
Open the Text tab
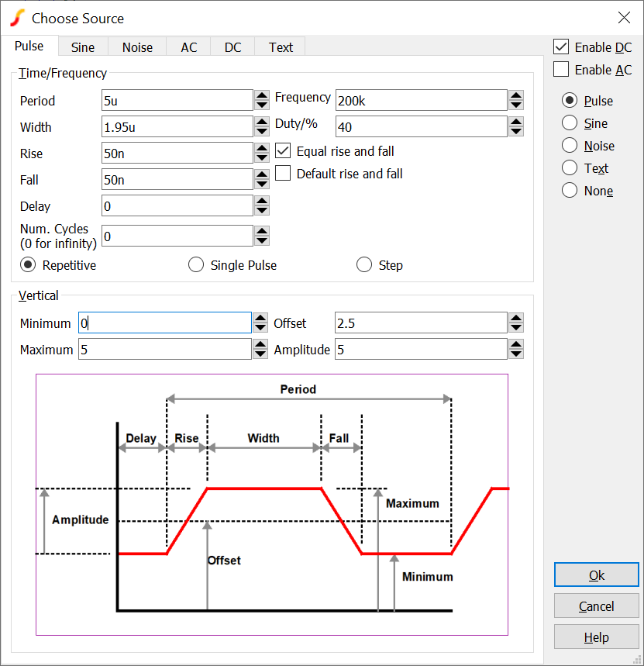(281, 47)
